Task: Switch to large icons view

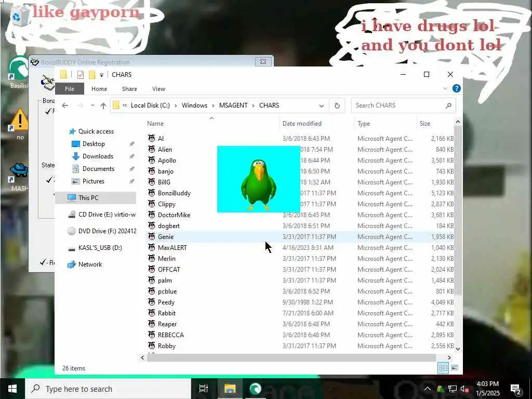Action: coord(455,368)
